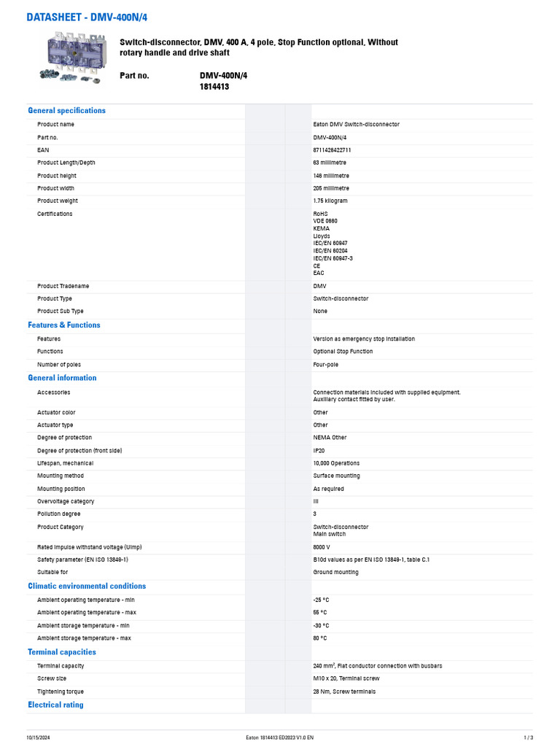560x747 pixels.
Task: Click the Electrical rating section heading
Action: click(x=55, y=705)
